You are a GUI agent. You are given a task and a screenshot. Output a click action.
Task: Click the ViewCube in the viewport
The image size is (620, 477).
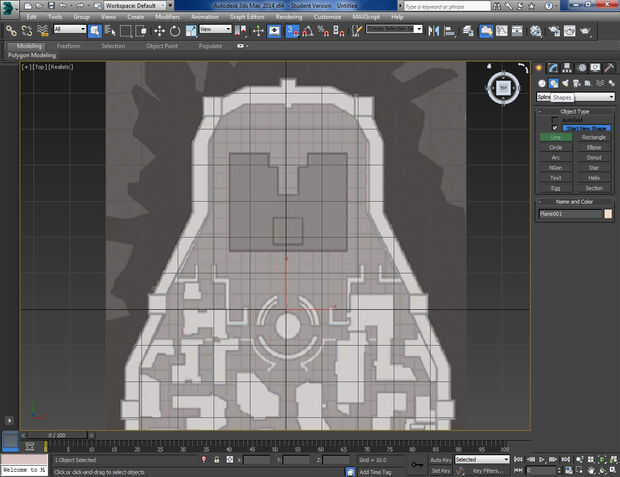(502, 88)
